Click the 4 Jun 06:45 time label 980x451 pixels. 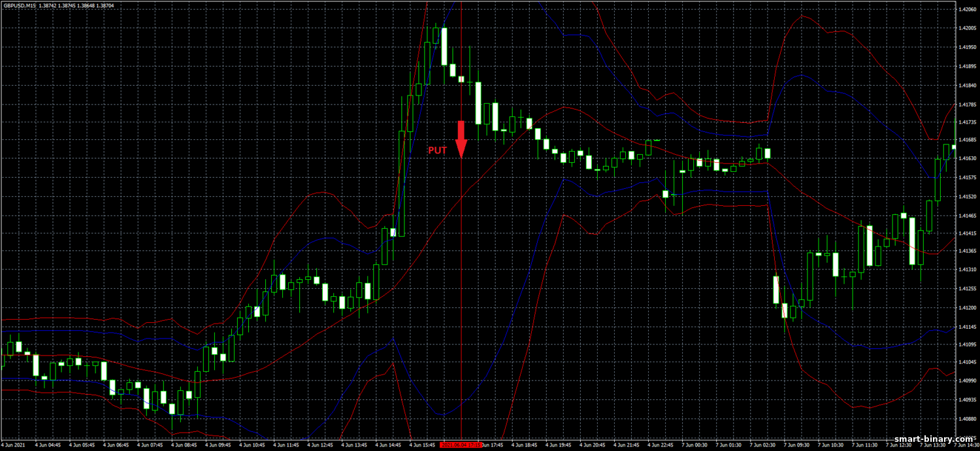pyautogui.click(x=116, y=444)
